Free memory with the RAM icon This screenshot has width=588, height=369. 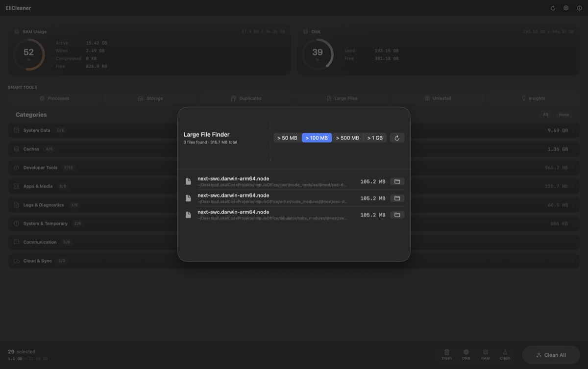tap(486, 354)
